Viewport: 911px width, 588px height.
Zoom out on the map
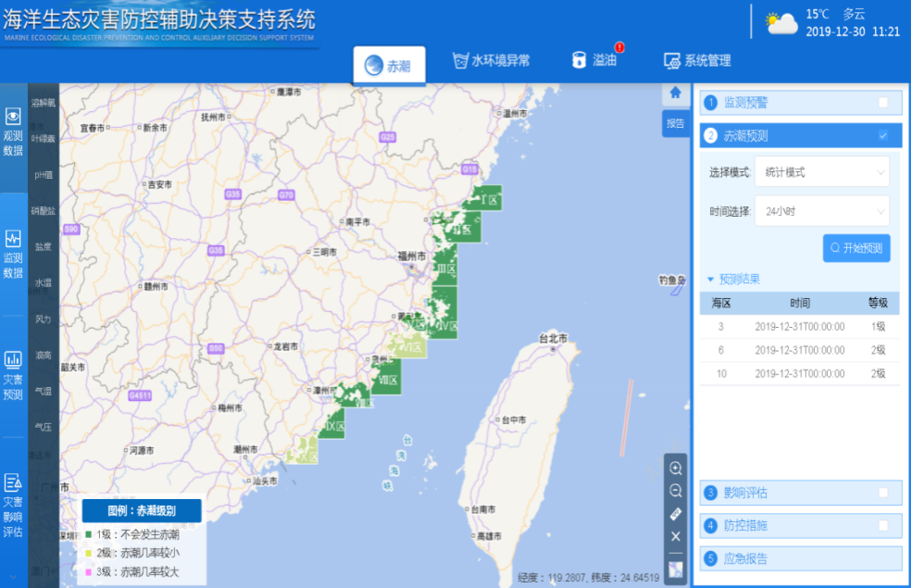pyautogui.click(x=676, y=491)
